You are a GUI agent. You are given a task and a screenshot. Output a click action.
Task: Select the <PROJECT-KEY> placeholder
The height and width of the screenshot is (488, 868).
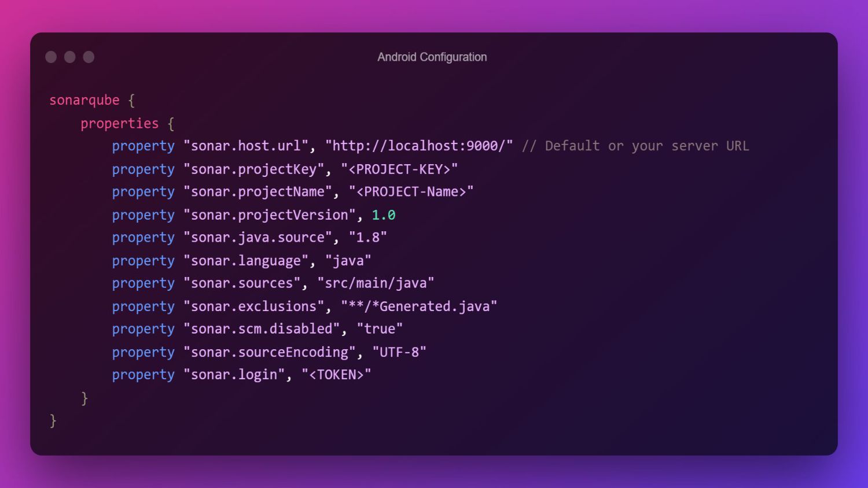tap(399, 169)
